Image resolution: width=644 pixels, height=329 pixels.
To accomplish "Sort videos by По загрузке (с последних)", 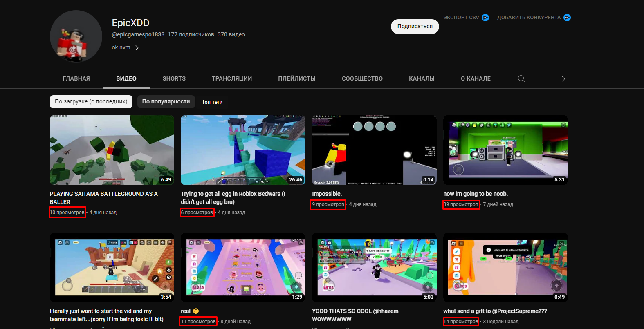I will (x=91, y=102).
